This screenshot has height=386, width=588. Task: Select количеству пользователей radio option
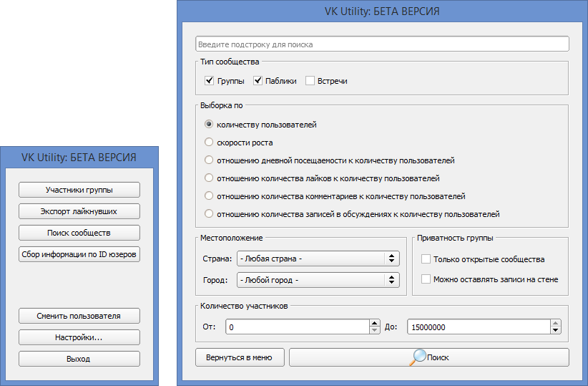click(209, 124)
